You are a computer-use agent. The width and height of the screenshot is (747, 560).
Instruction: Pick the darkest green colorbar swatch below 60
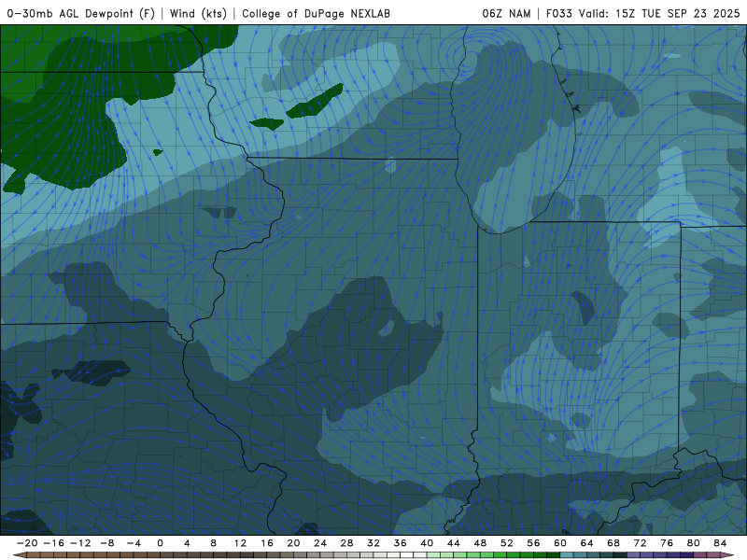(554, 555)
